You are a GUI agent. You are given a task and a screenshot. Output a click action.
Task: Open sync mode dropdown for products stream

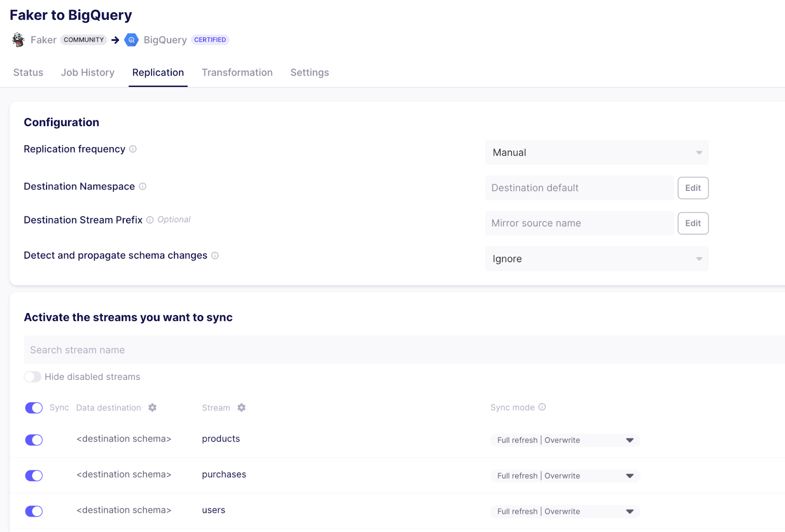click(564, 440)
